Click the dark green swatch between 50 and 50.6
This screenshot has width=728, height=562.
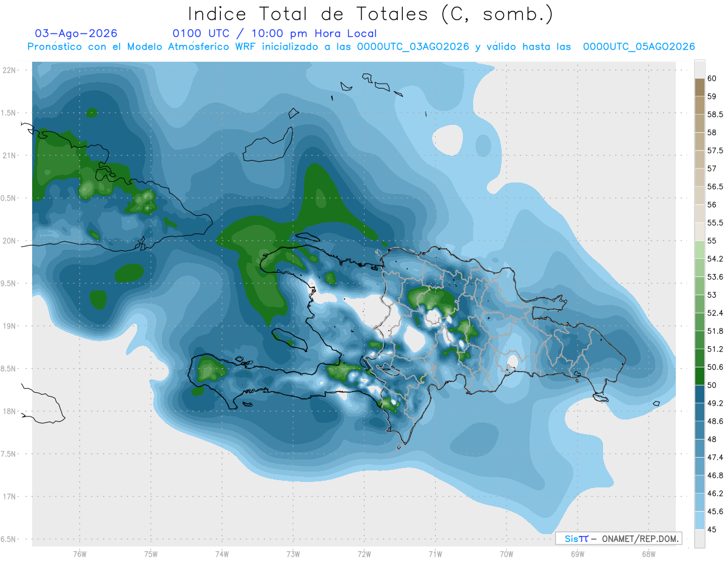pos(699,376)
